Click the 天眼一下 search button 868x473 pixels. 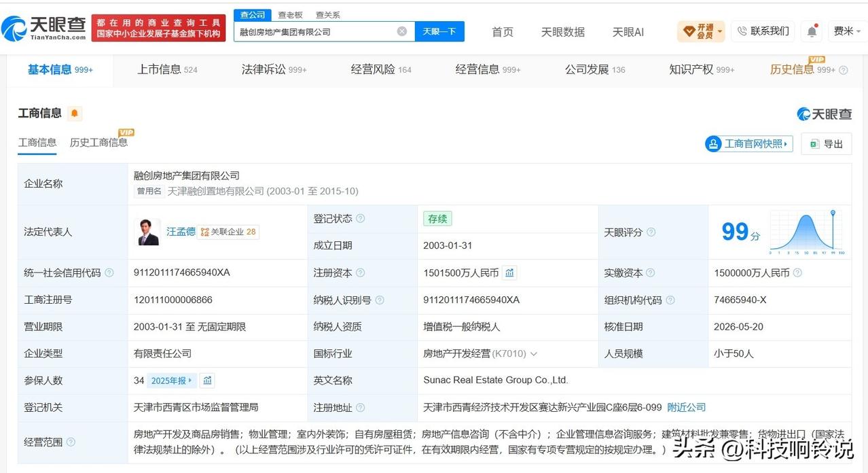(x=439, y=31)
